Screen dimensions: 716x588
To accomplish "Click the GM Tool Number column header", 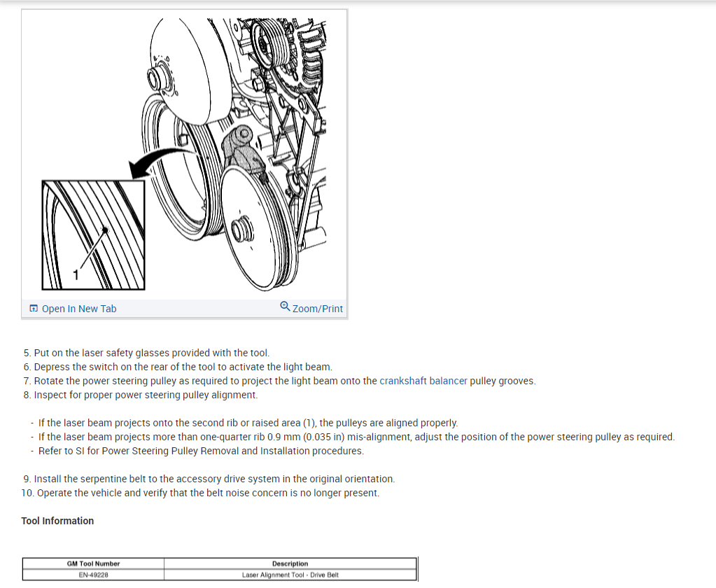I will coord(93,563).
